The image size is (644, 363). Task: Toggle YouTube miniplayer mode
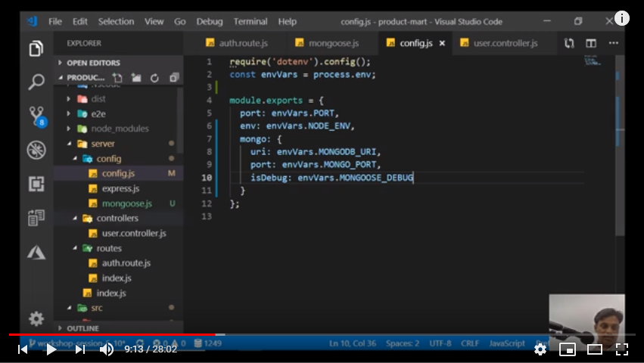pos(567,349)
